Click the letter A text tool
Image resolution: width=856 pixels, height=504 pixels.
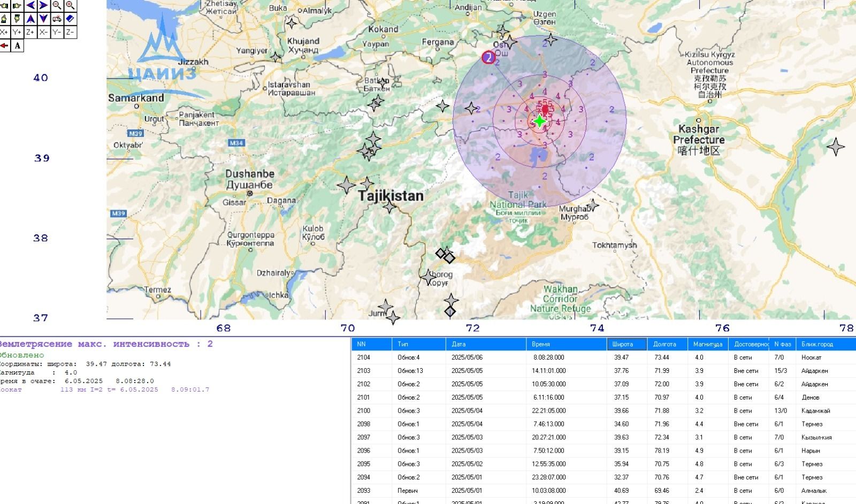18,46
